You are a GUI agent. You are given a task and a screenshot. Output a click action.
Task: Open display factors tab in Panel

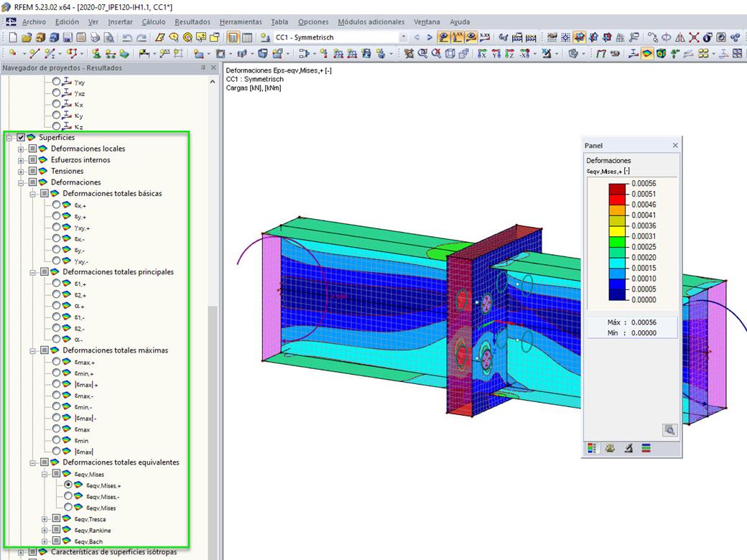[610, 448]
